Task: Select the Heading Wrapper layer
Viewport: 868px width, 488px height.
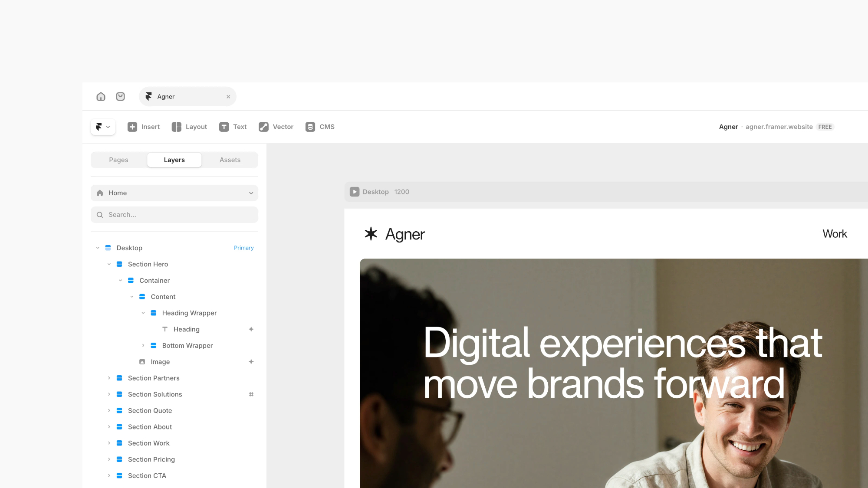Action: pos(174,313)
